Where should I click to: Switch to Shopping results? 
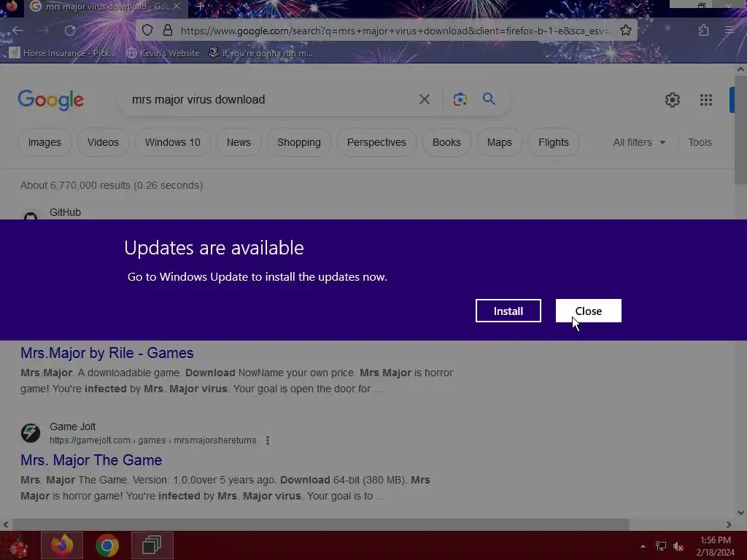[298, 142]
